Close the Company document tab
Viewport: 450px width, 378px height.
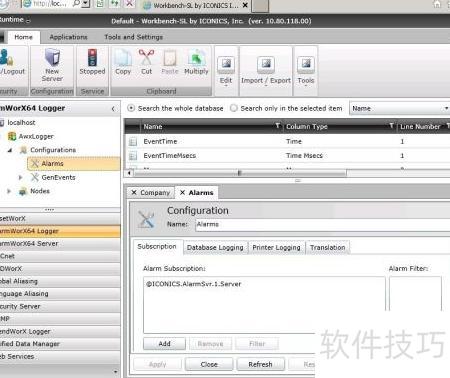point(134,193)
